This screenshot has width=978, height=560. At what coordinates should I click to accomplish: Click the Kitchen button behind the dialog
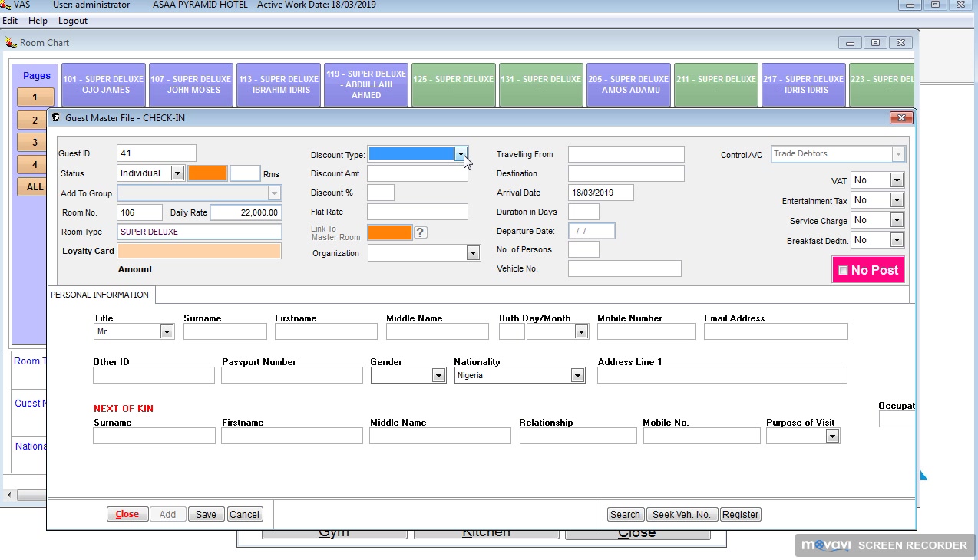click(486, 533)
